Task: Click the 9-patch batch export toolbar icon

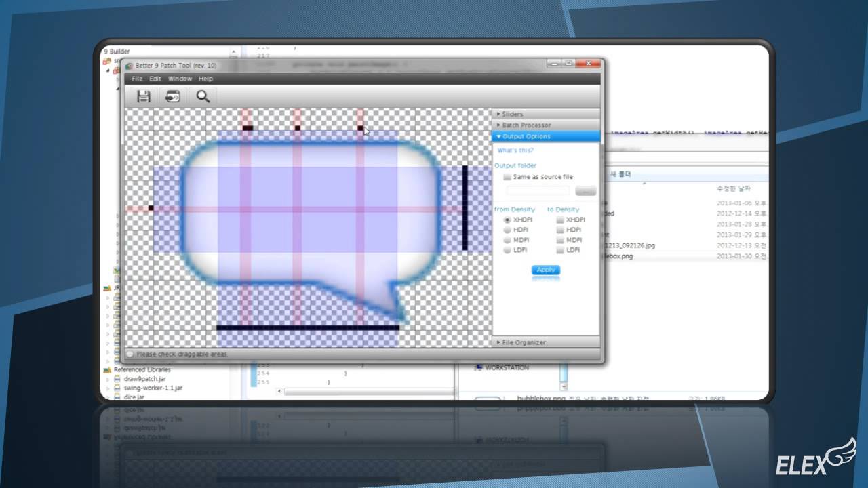Action: (173, 96)
